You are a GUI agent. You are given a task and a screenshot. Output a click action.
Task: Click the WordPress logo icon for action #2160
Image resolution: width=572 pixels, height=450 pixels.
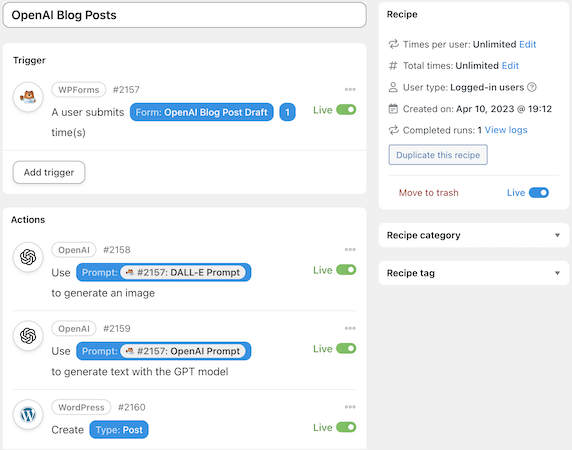[28, 415]
